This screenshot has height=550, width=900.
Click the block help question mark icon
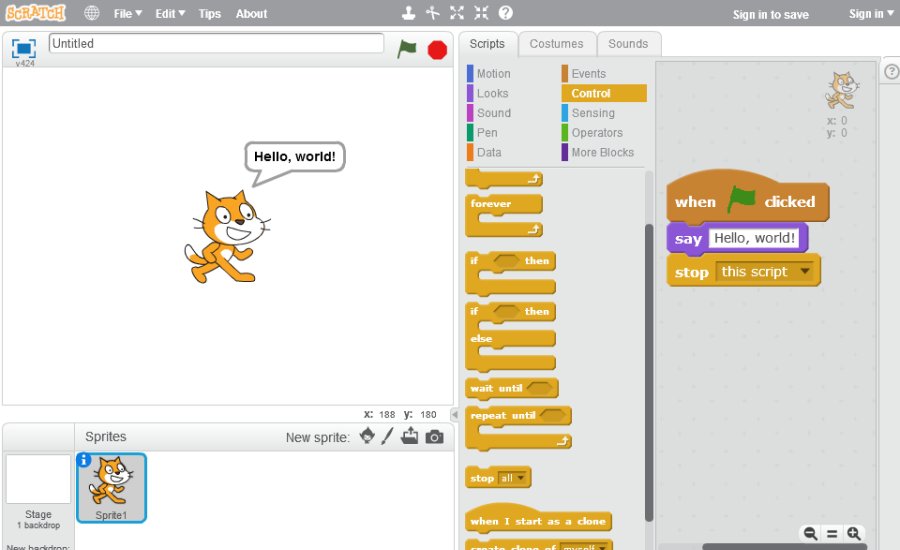(x=506, y=13)
